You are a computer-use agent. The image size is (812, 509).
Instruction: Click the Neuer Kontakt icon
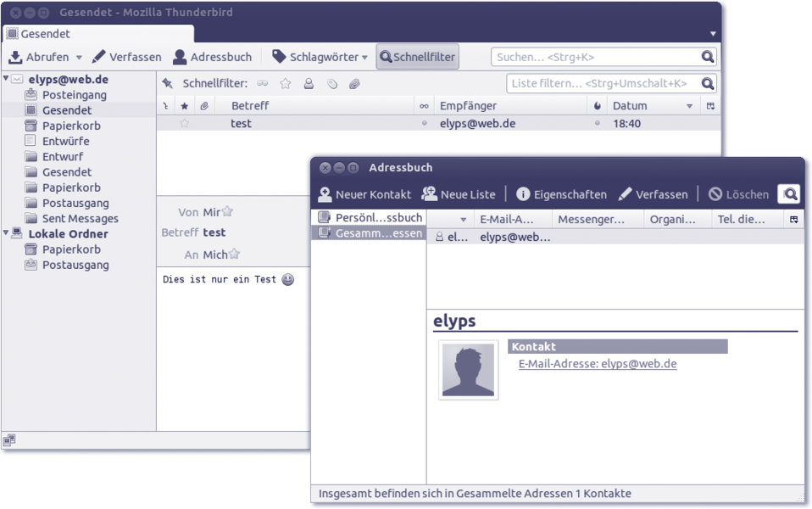[x=325, y=194]
